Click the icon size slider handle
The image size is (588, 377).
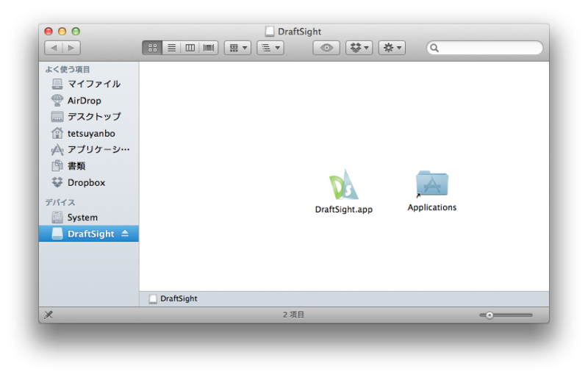tap(490, 315)
